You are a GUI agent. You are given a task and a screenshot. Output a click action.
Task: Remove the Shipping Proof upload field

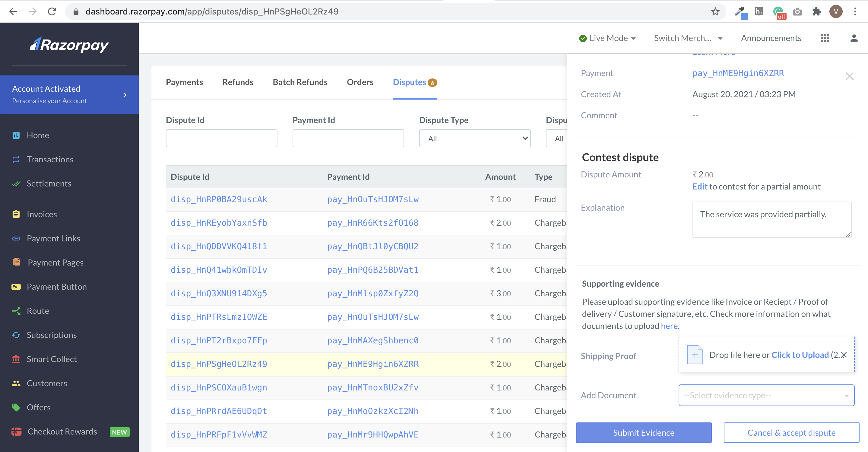pyautogui.click(x=843, y=355)
